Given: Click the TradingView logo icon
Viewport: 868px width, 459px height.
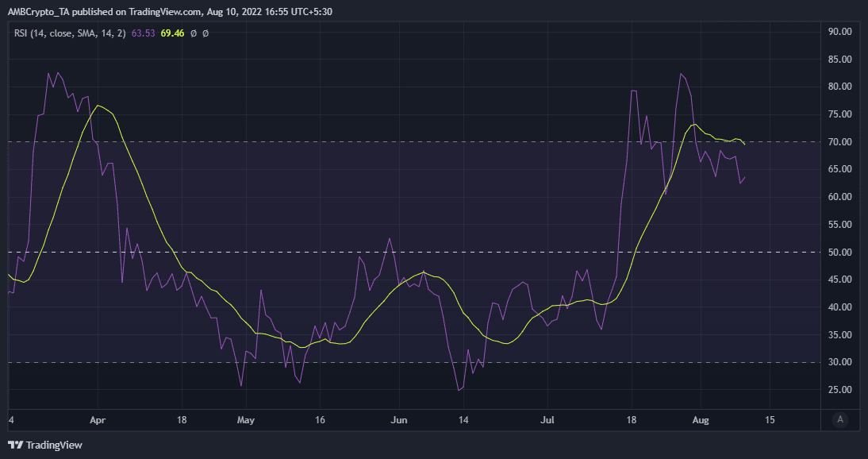Looking at the screenshot, I should click(15, 445).
